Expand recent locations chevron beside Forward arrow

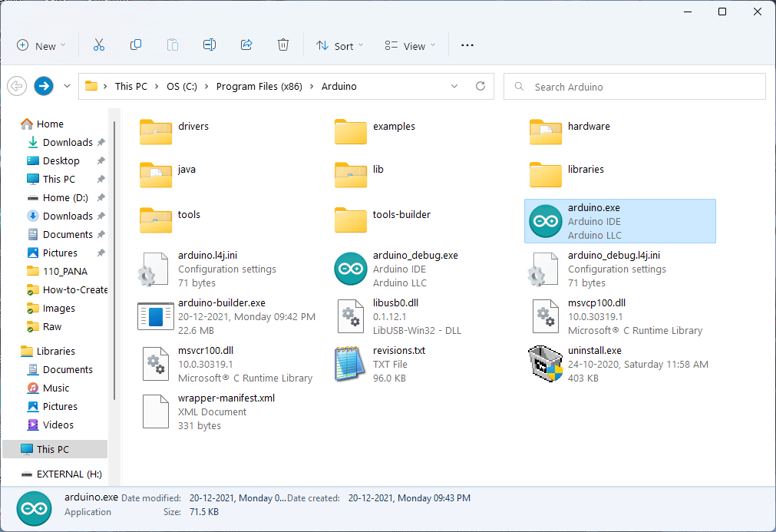67,86
